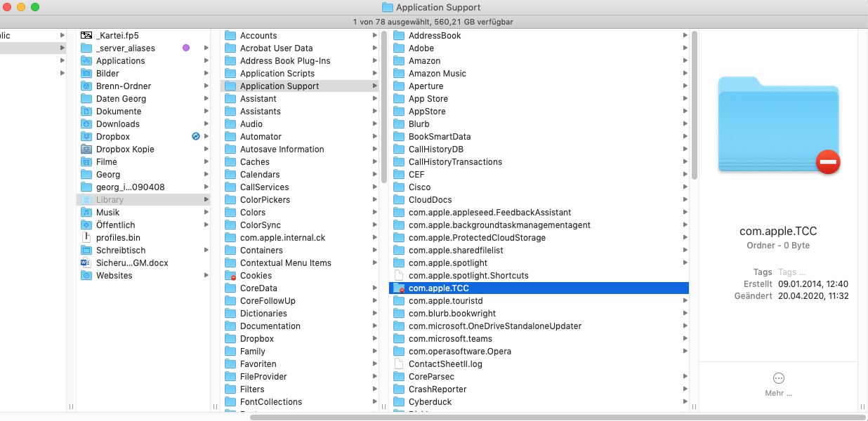Expand the Application Support arrow
The image size is (868, 421).
click(x=375, y=86)
